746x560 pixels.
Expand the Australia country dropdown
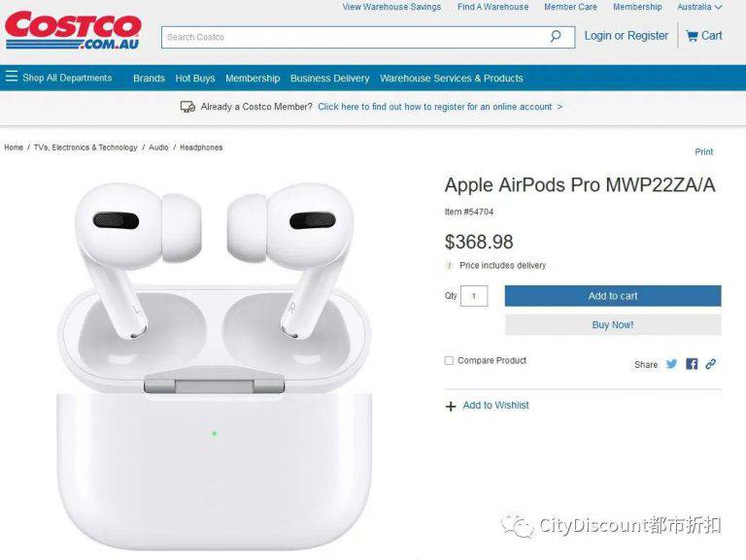[x=699, y=7]
